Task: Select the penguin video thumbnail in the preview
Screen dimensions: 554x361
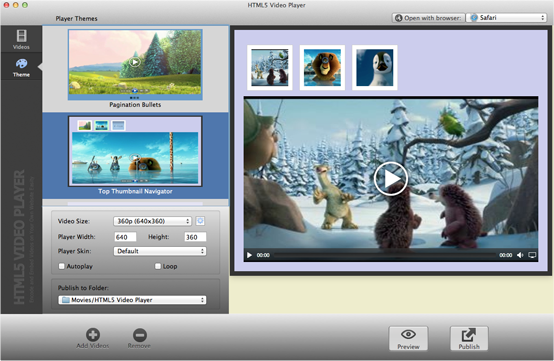Action: (375, 67)
